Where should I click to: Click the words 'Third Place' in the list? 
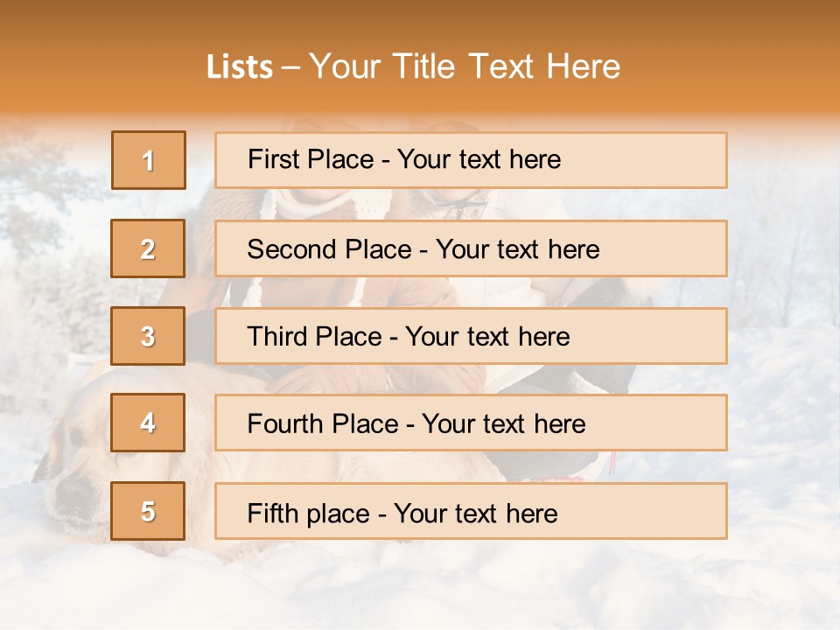pos(315,336)
